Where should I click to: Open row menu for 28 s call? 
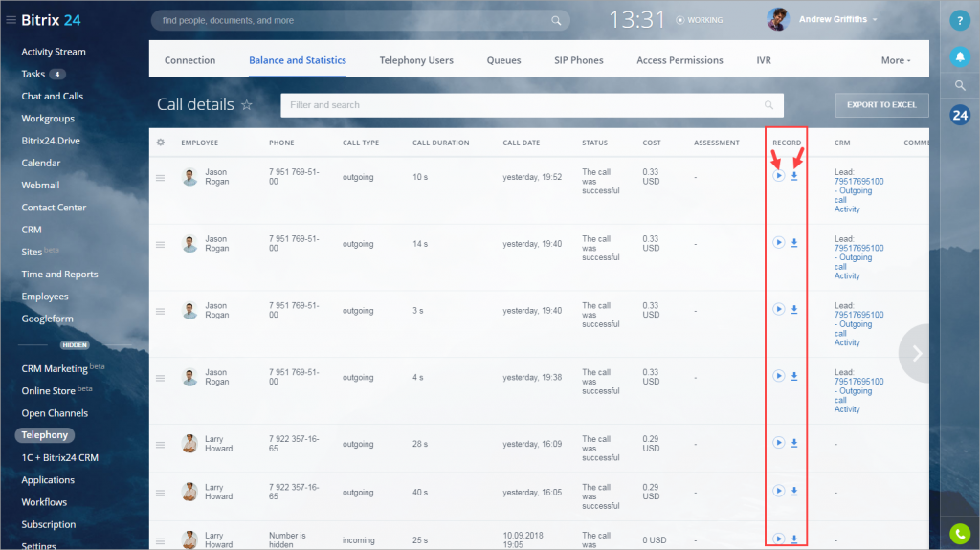coord(161,445)
